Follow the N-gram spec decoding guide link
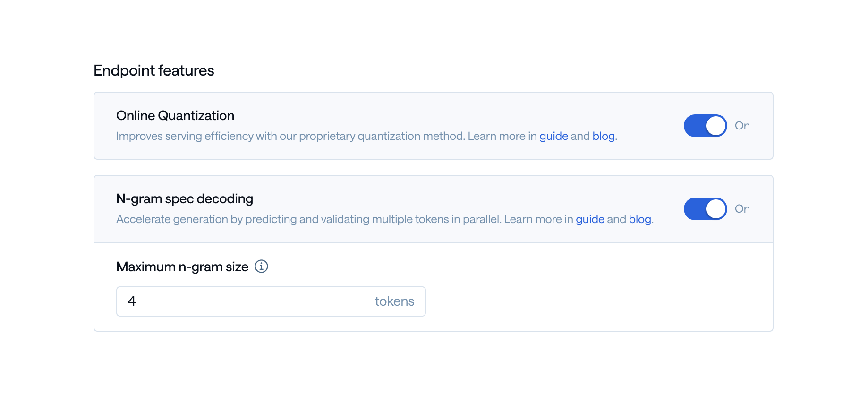The height and width of the screenshot is (396, 868). (590, 219)
